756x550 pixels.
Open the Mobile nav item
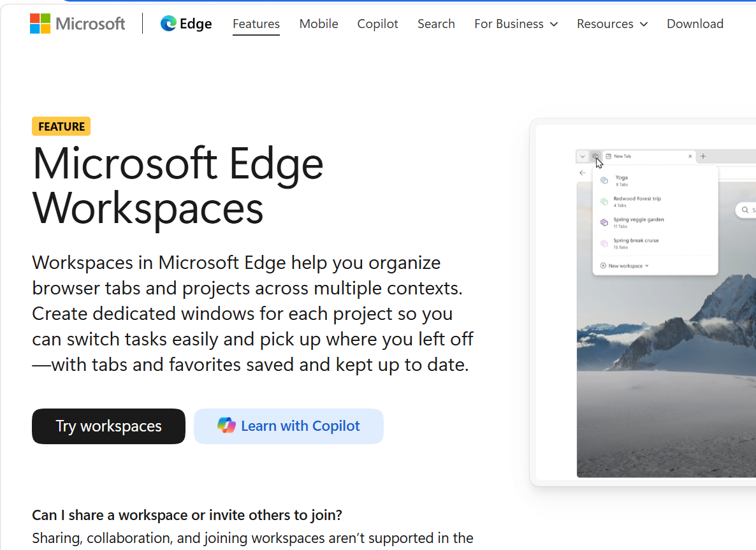(319, 24)
